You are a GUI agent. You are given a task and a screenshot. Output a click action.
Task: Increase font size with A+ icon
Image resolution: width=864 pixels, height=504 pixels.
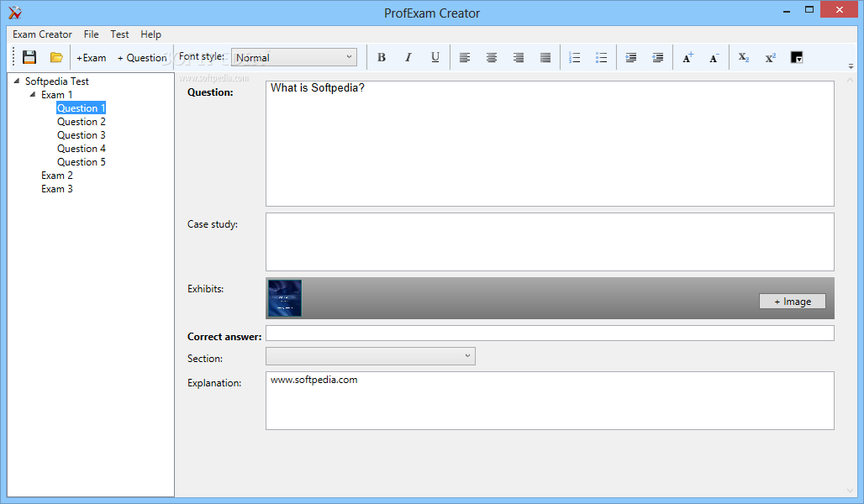pos(688,57)
